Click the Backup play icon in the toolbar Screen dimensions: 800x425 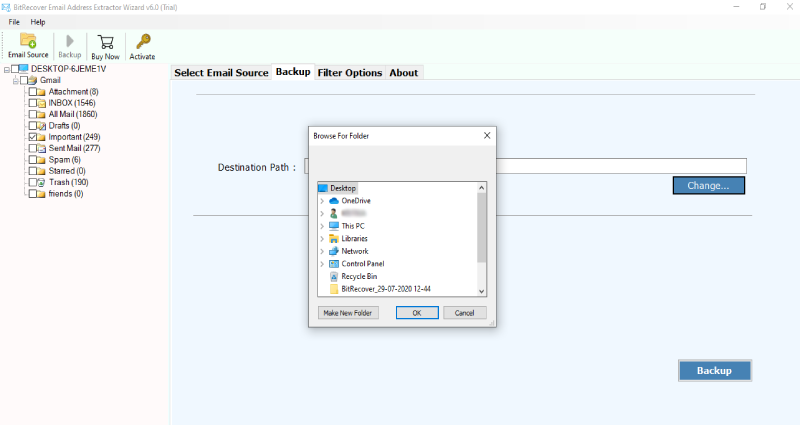(x=70, y=41)
